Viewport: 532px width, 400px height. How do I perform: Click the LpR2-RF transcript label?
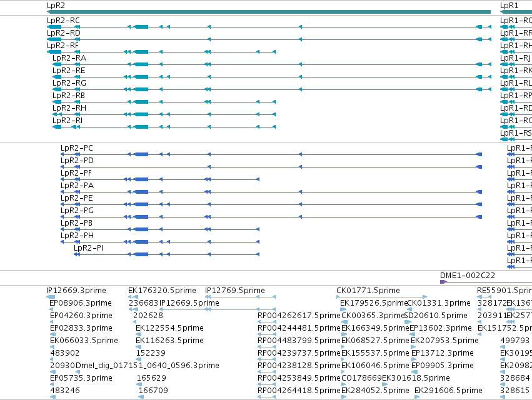[63, 46]
